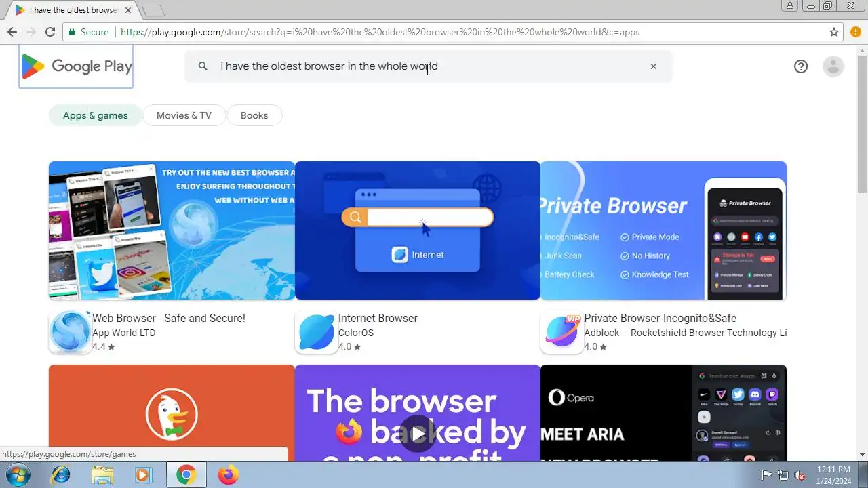Open Google Play help center icon
The height and width of the screenshot is (488, 868).
(801, 66)
